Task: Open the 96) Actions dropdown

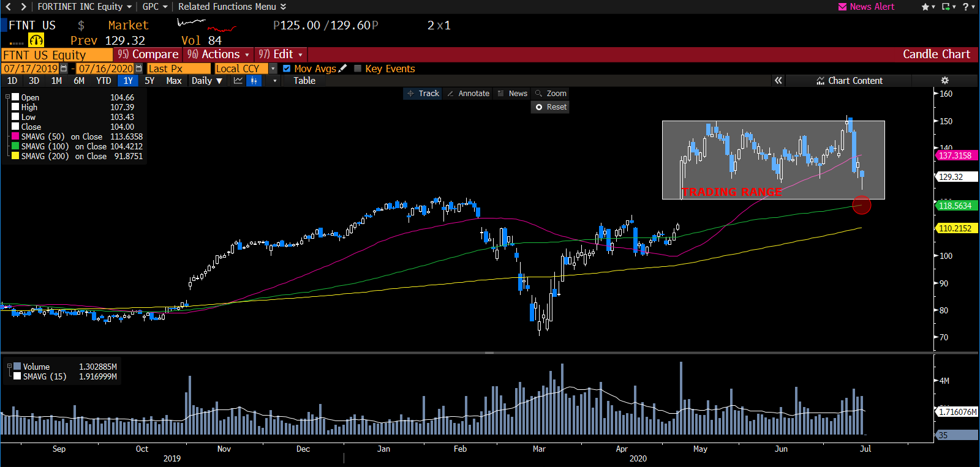Action: 218,54
